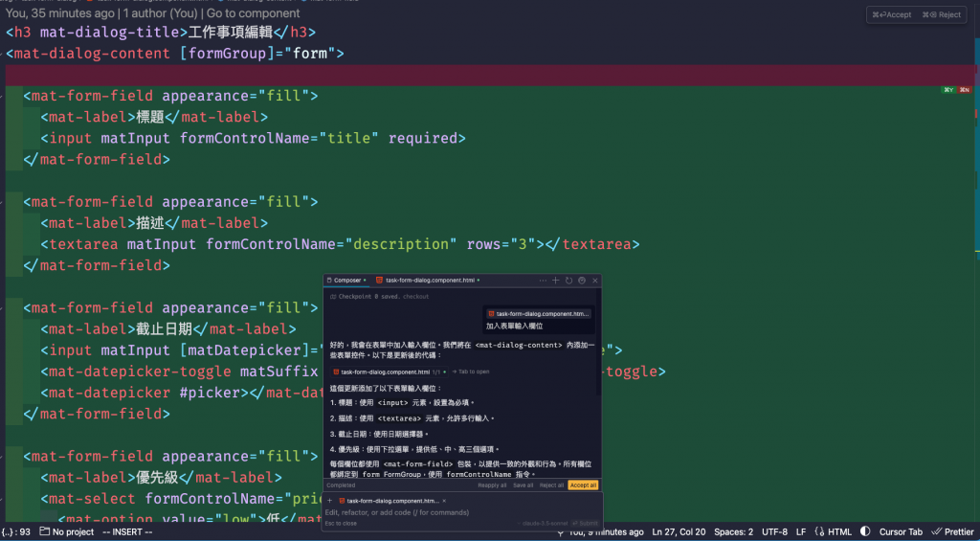Click Reapply all in composer

492,485
